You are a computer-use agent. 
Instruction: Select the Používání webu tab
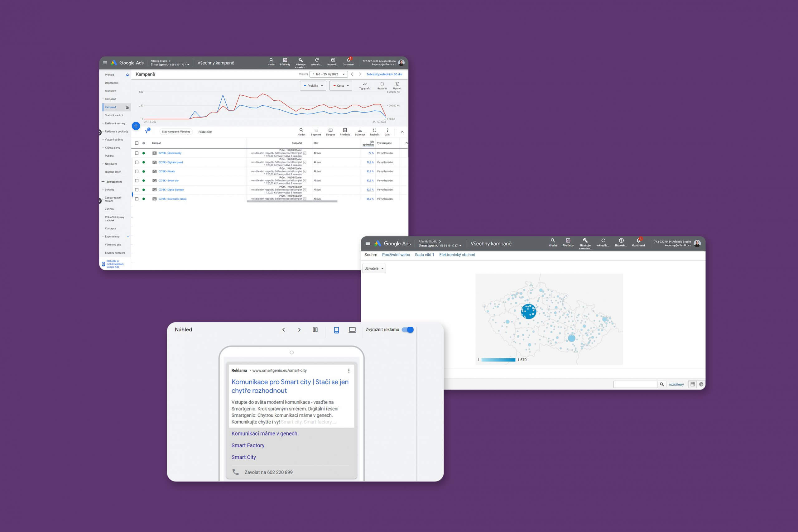tap(397, 255)
